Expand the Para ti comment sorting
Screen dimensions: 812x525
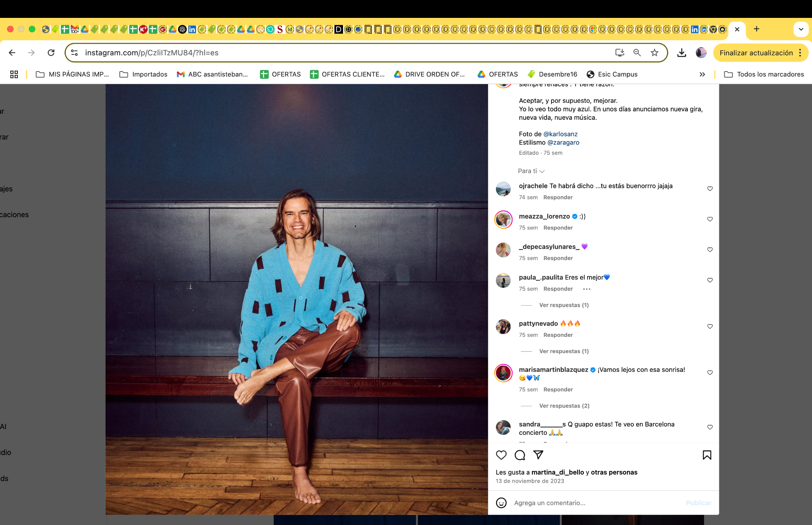pos(531,171)
